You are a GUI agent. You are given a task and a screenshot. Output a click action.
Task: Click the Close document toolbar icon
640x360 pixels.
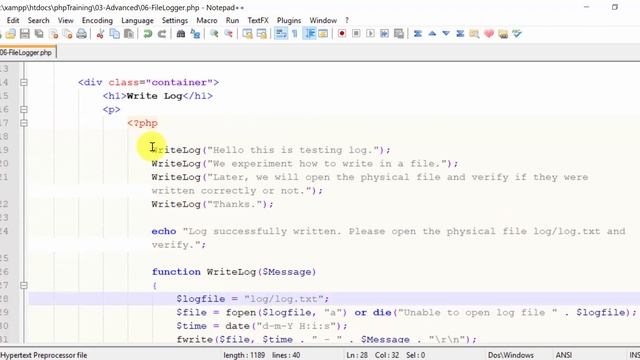click(53, 34)
